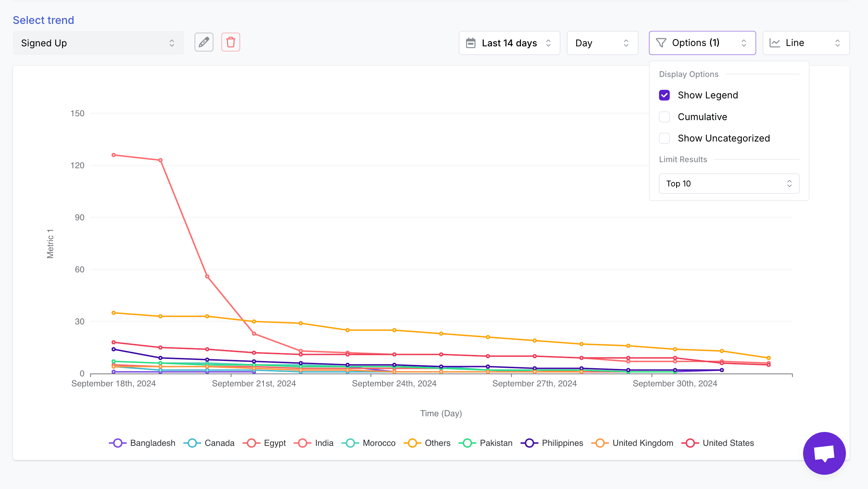
Task: Click the September 21st, 2024 axis label
Action: (x=254, y=384)
